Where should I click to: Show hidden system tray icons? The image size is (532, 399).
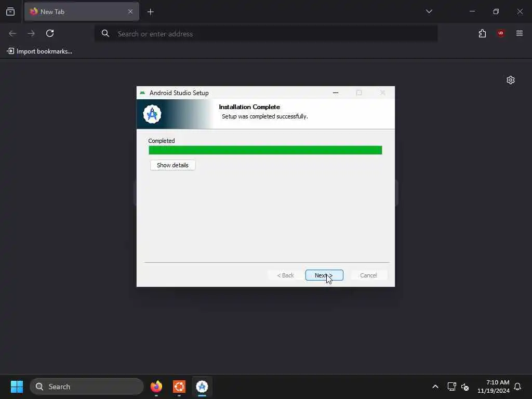[435, 387]
